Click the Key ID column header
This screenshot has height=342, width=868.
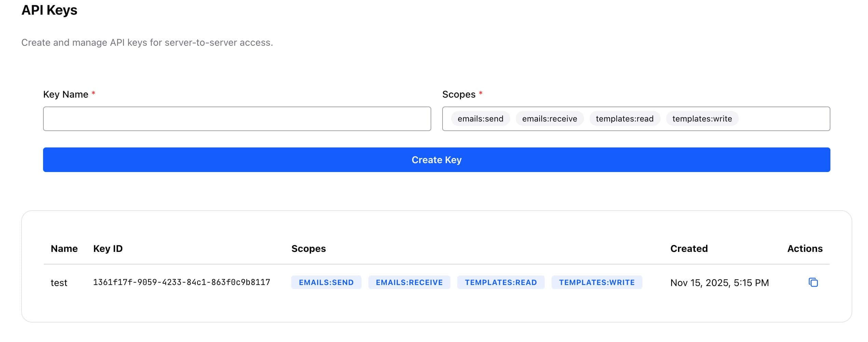point(108,248)
